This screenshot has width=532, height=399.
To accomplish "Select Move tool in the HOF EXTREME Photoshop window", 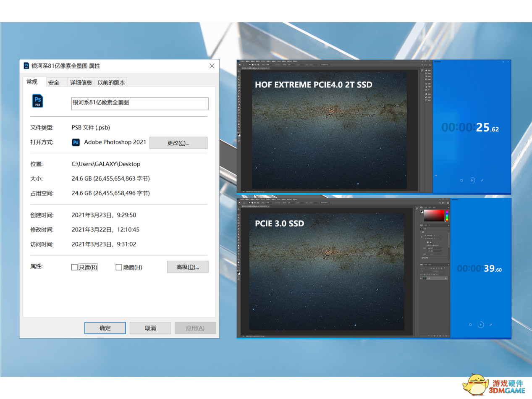I will tap(239, 72).
